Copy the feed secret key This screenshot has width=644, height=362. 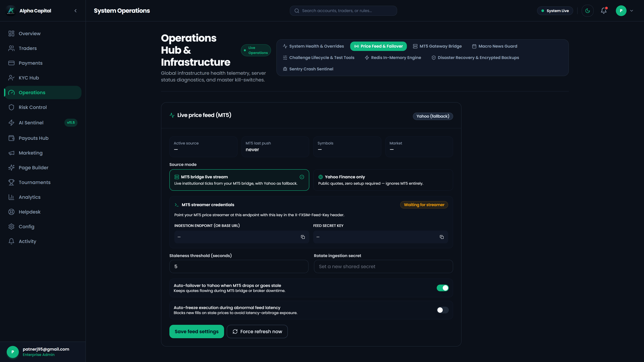[x=442, y=237]
